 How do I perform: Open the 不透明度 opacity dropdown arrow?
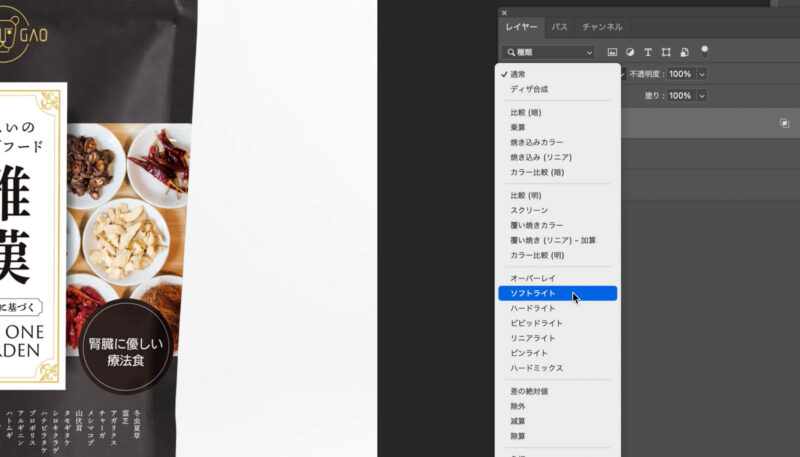click(702, 74)
